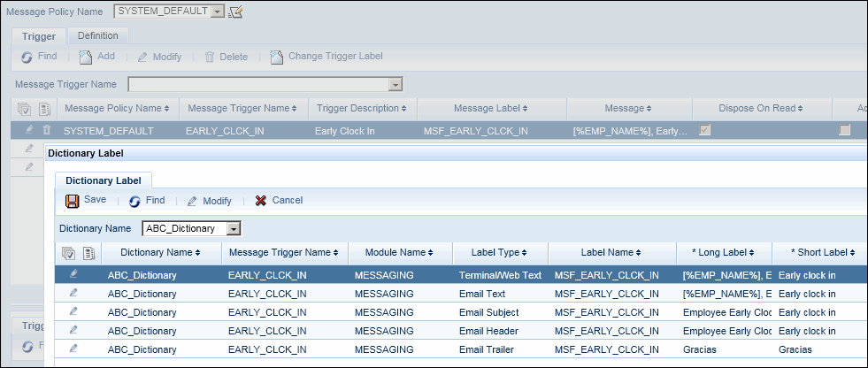Select the Dictionary Label tab
This screenshot has width=868, height=368.
103,180
